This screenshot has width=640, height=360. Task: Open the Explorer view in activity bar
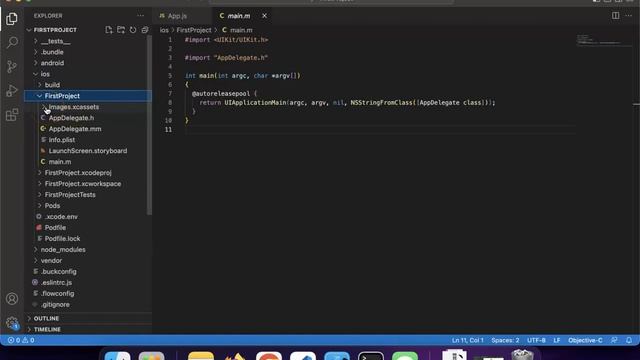coord(12,19)
